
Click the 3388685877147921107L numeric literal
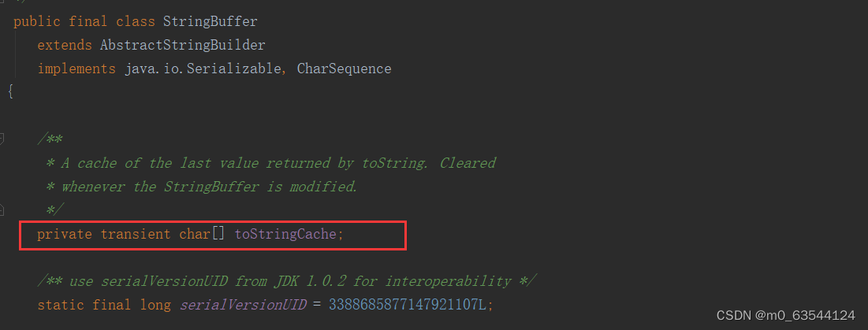point(408,305)
